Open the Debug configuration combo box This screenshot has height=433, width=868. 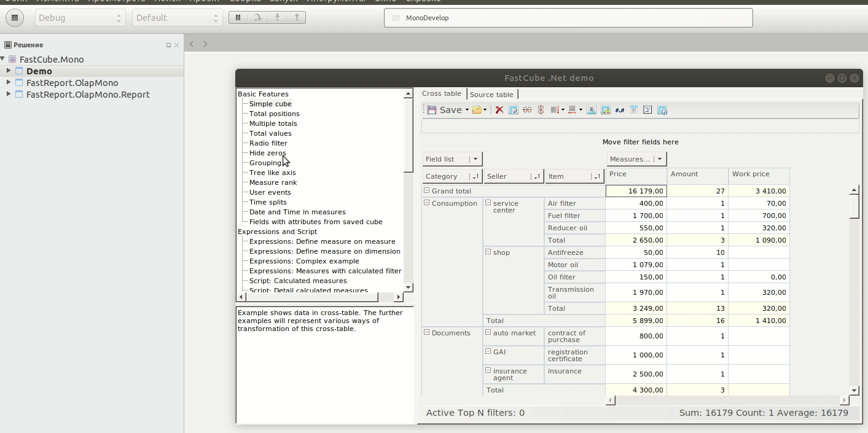(x=79, y=18)
